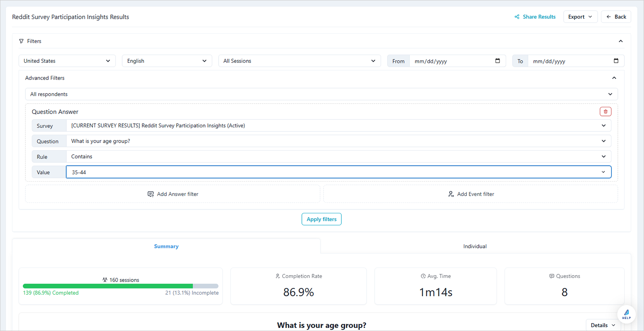Click the funnel Filters icon
The image size is (644, 331).
[x=21, y=41]
